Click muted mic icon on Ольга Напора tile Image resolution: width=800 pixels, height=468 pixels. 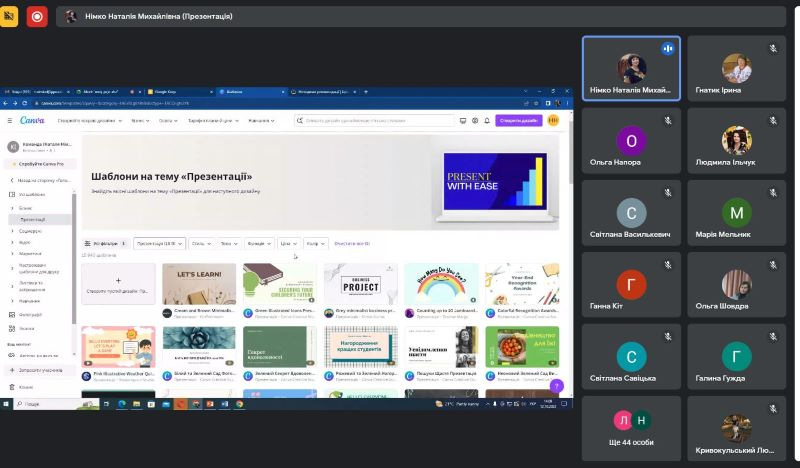coord(668,120)
